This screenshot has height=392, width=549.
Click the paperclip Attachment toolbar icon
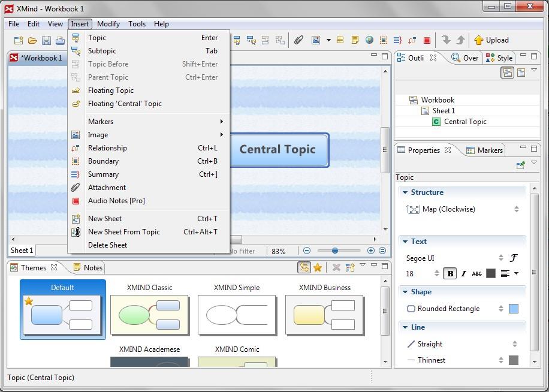pos(298,40)
